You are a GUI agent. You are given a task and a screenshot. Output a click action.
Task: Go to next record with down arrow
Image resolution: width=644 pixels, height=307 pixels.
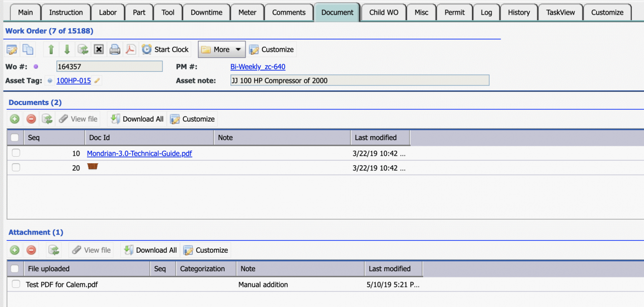click(67, 49)
